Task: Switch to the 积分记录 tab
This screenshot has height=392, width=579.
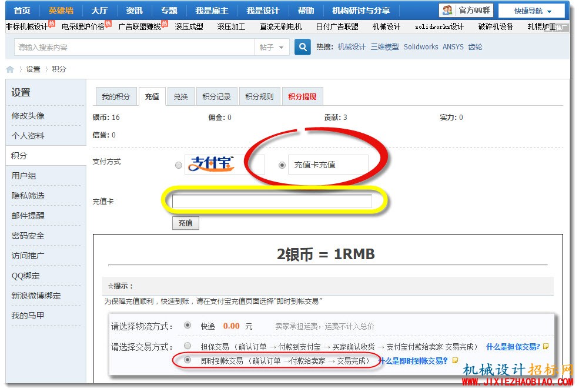Action: tap(216, 97)
